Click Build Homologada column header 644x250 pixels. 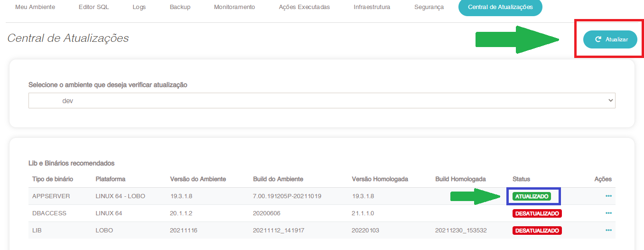click(x=461, y=179)
